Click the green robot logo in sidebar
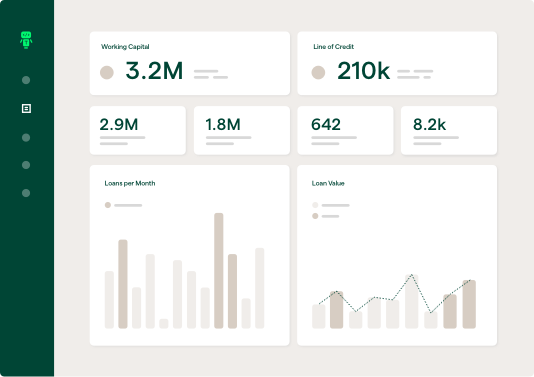 point(26,40)
